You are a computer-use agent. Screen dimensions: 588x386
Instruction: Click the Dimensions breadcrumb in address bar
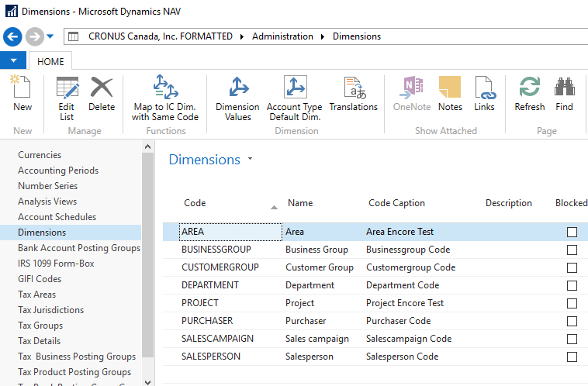[x=357, y=36]
